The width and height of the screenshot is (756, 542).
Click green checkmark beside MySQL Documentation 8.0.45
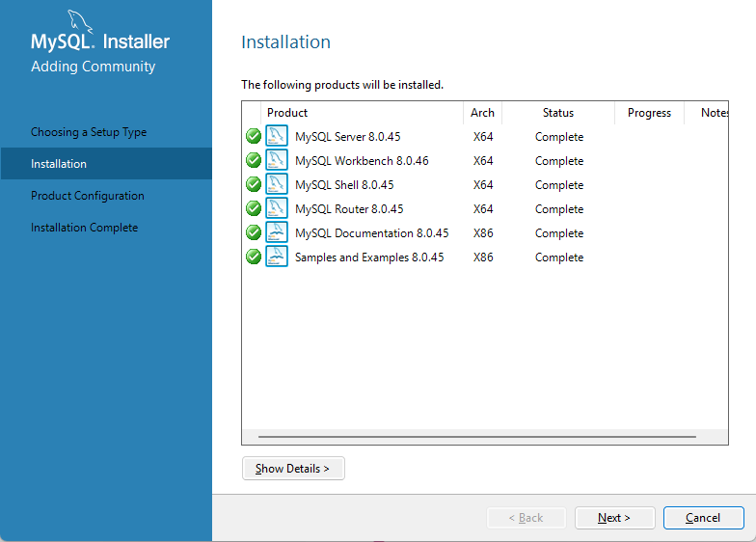(253, 232)
